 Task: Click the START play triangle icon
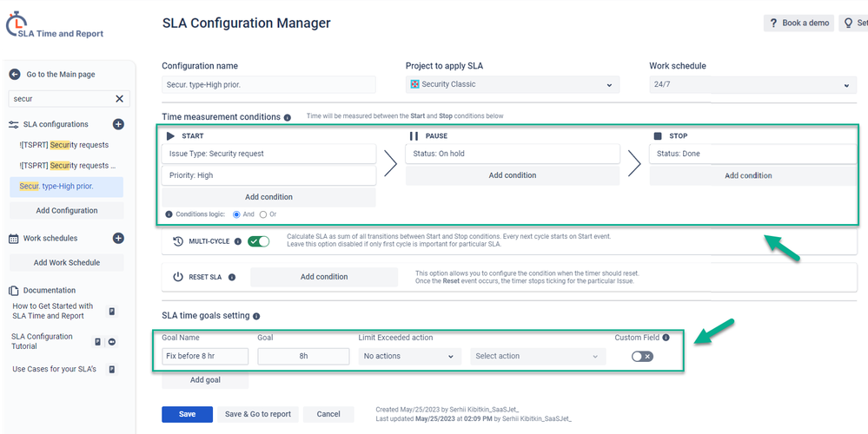pos(170,136)
